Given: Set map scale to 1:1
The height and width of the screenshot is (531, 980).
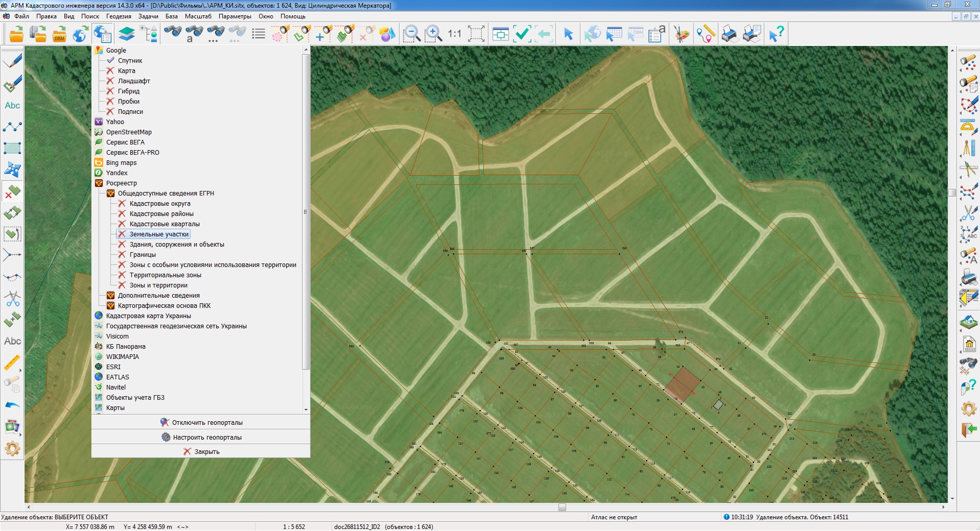Looking at the screenshot, I should (x=454, y=34).
